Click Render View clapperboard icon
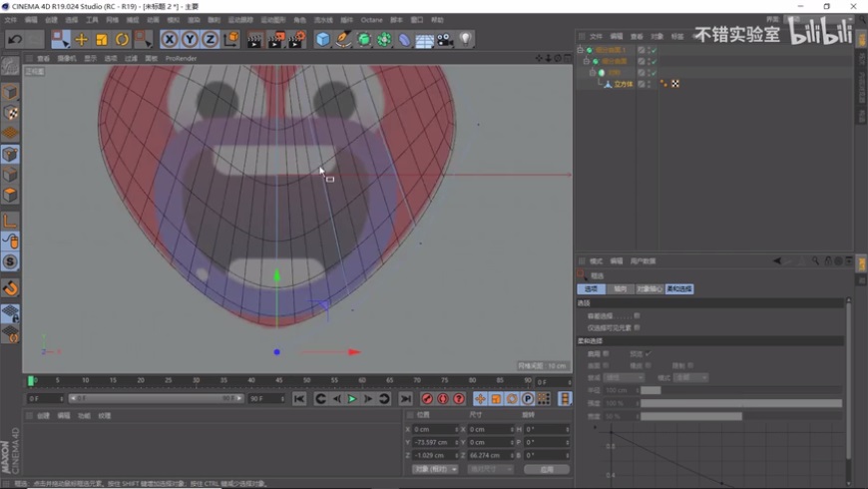868x489 pixels. click(x=254, y=39)
